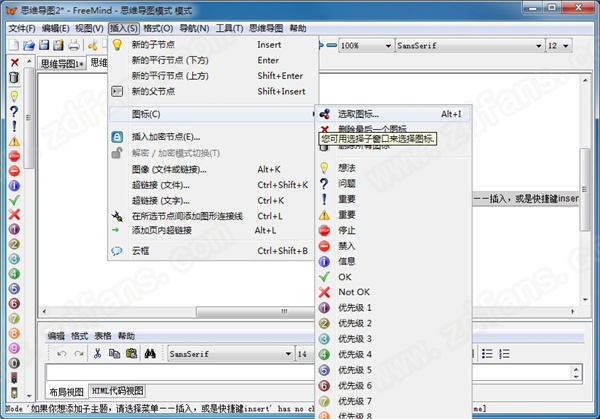Select warning triangle icon in left sidebar

14,142
